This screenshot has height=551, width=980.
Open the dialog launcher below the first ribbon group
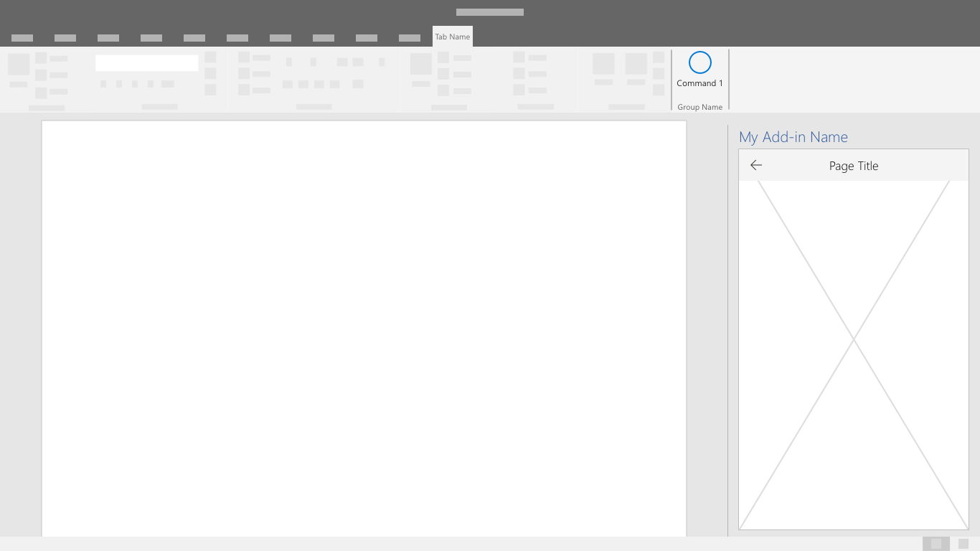(46, 107)
